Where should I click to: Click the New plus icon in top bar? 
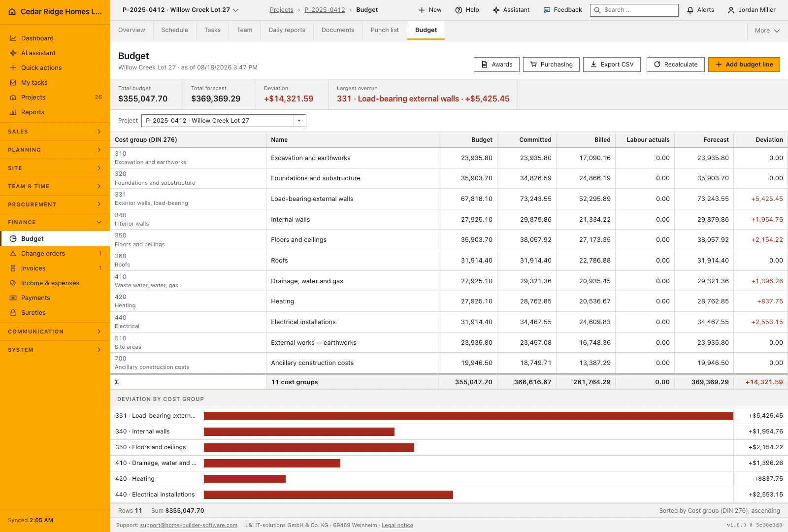[x=422, y=10]
